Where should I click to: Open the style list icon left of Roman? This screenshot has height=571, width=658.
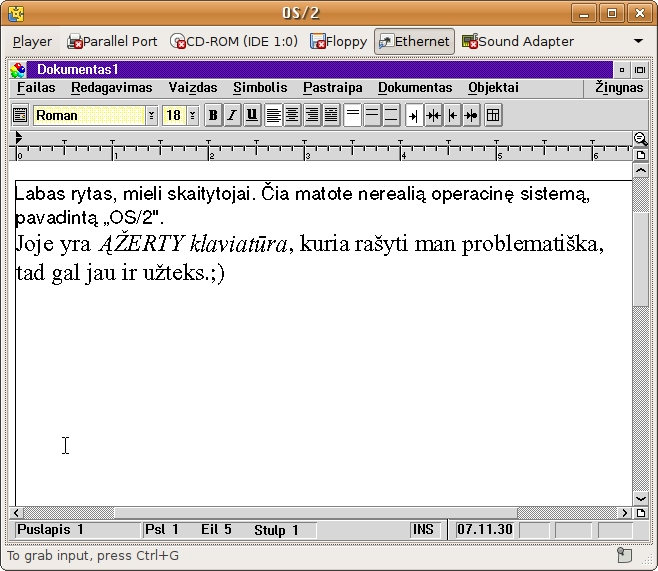20,115
